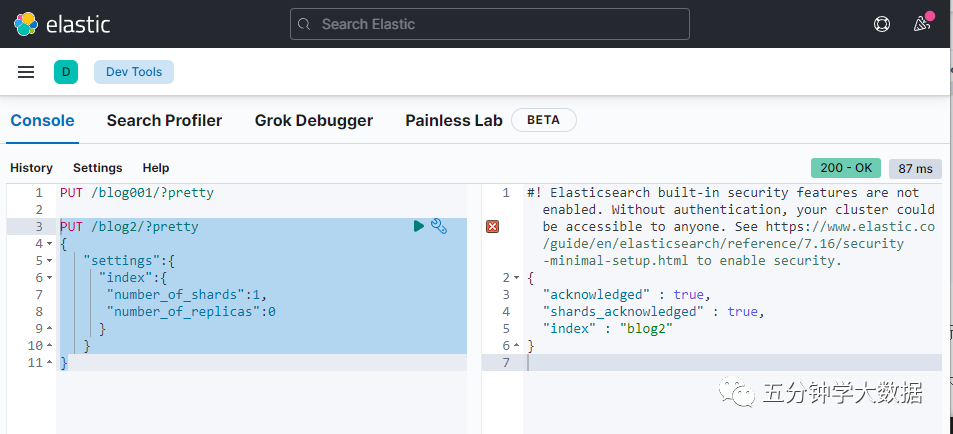Open wrench request options icon
953x434 pixels.
point(439,227)
